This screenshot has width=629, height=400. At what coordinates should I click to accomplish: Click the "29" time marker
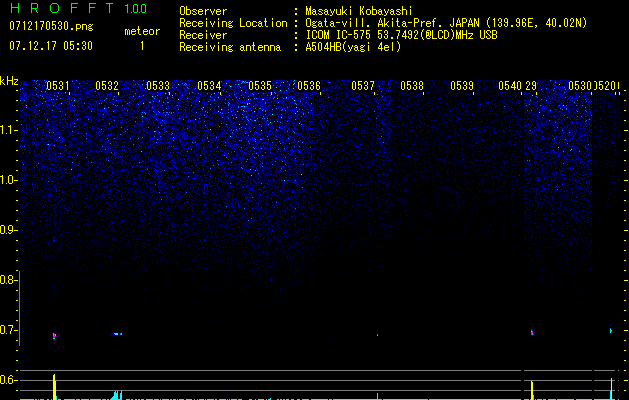(x=531, y=86)
